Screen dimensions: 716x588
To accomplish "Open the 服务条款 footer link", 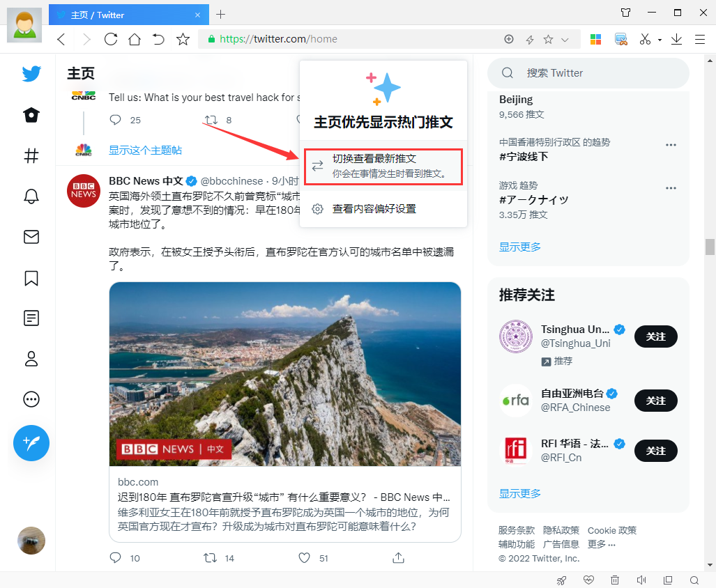I will point(517,530).
